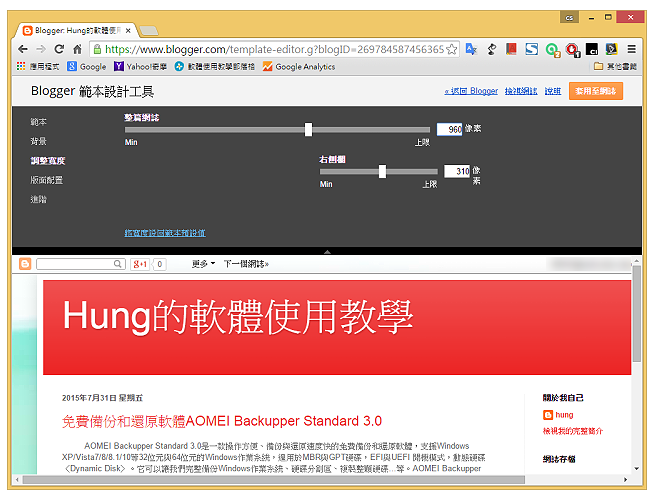Click the orange Blogger logo in navbar
The width and height of the screenshot is (657, 496).
coord(25,264)
